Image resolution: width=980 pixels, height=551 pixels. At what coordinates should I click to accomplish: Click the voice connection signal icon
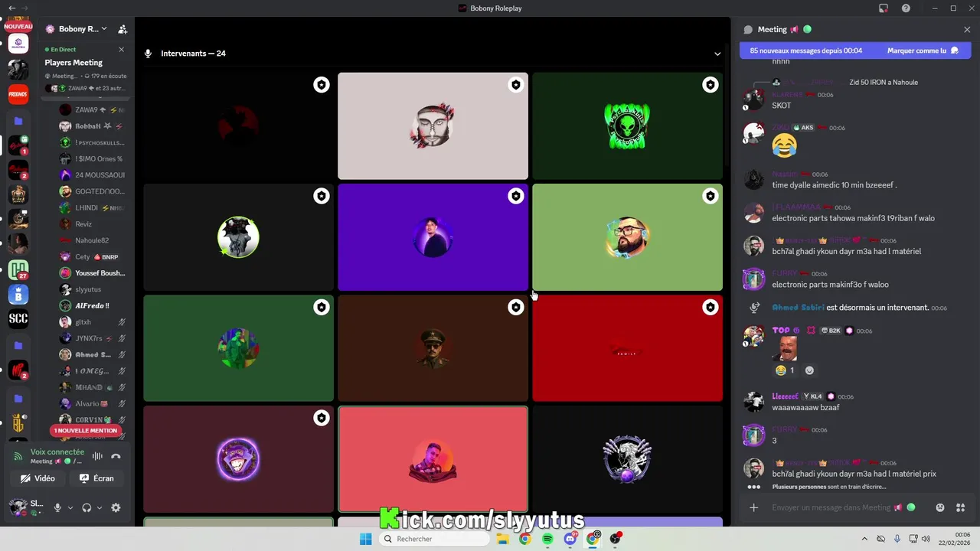[18, 456]
